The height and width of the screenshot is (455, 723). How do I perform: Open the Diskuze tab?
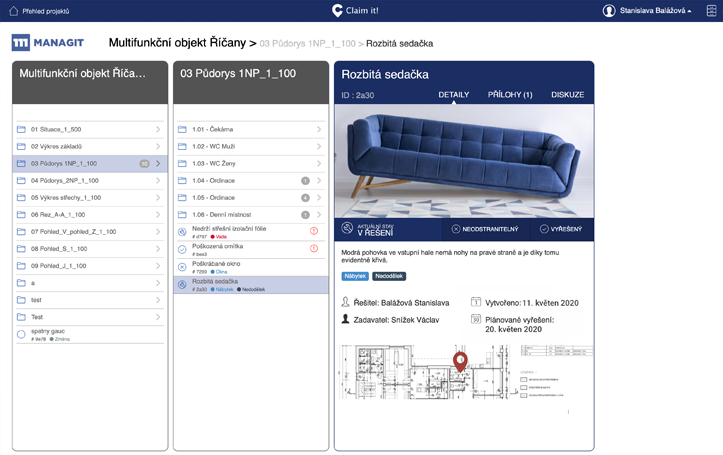tap(567, 95)
